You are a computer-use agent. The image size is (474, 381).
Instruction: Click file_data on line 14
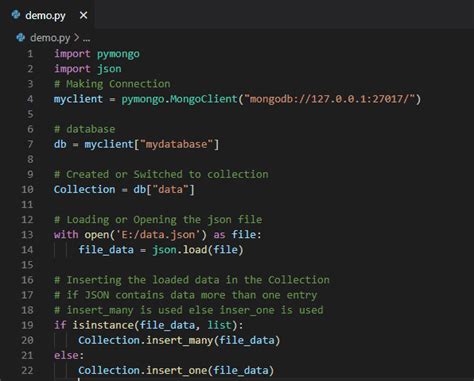(x=106, y=250)
